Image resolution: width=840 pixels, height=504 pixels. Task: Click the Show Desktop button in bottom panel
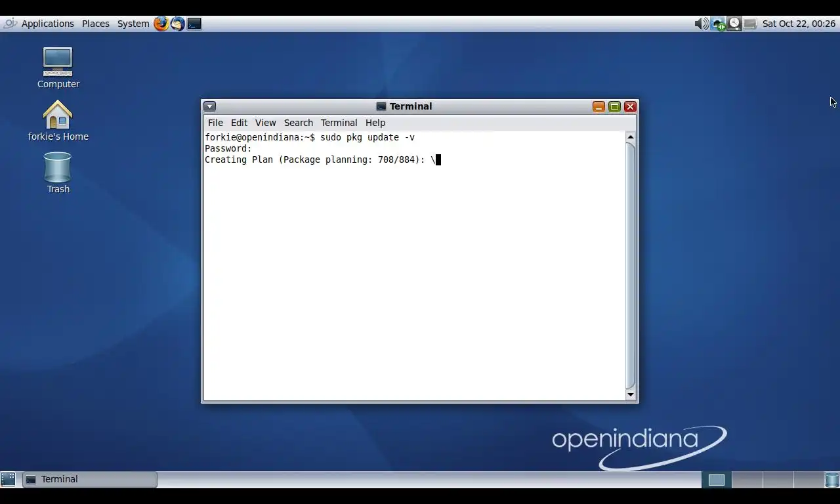coord(8,479)
